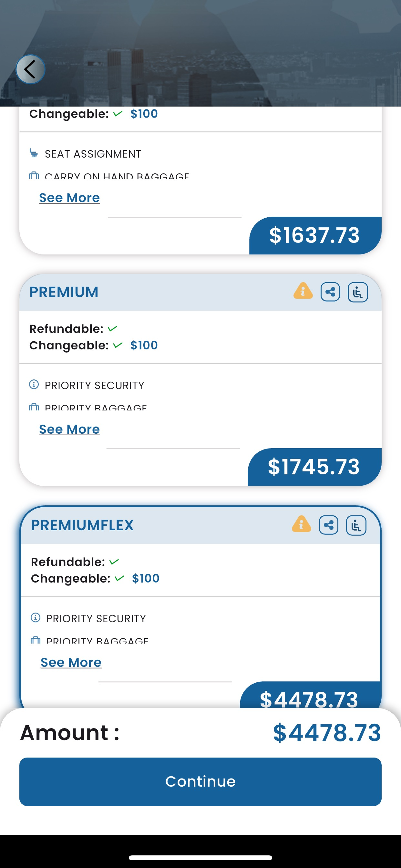This screenshot has height=868, width=401.
Task: Tap the PREMIUMFLEX fare card title
Action: click(x=82, y=525)
